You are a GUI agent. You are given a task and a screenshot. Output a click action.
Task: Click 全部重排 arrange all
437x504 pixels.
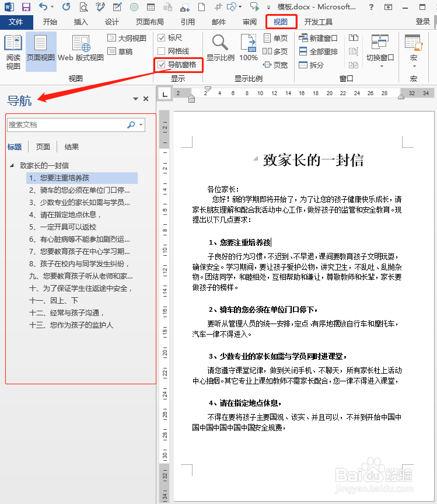coord(318,51)
